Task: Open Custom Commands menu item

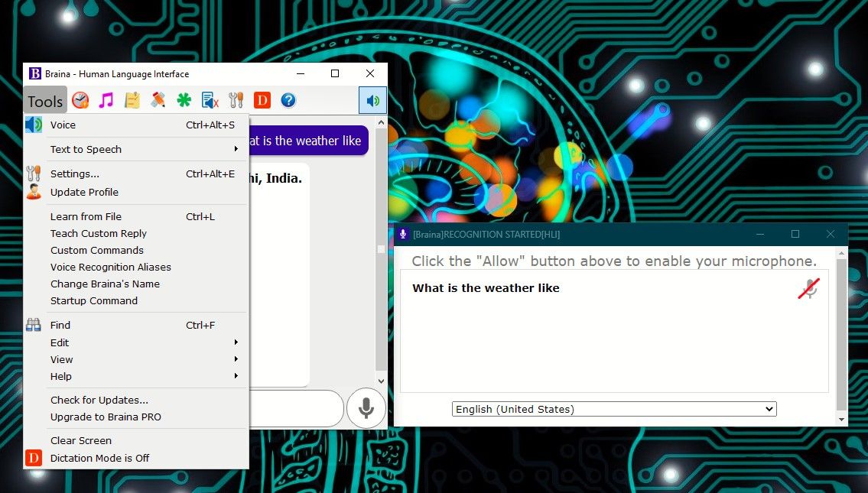Action: (136, 250)
